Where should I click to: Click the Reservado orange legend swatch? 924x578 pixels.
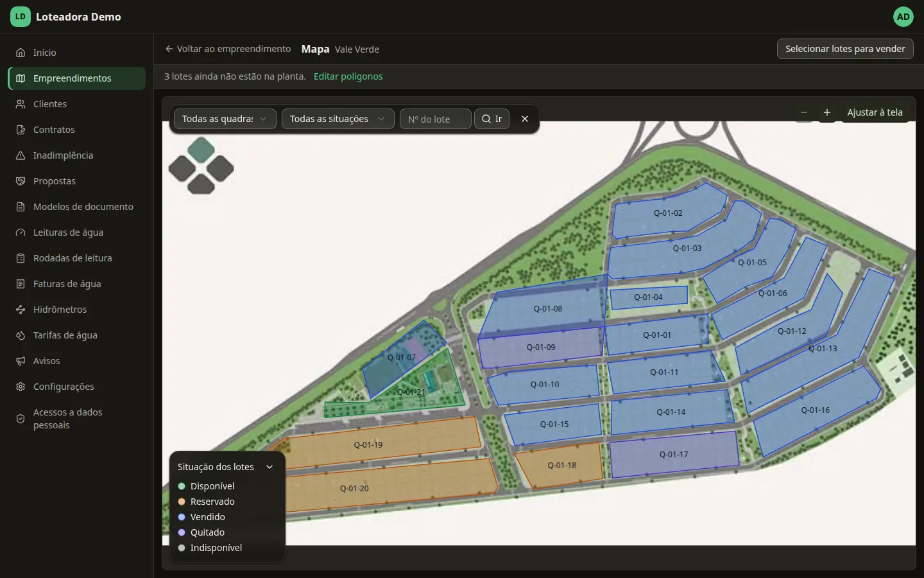click(x=182, y=502)
